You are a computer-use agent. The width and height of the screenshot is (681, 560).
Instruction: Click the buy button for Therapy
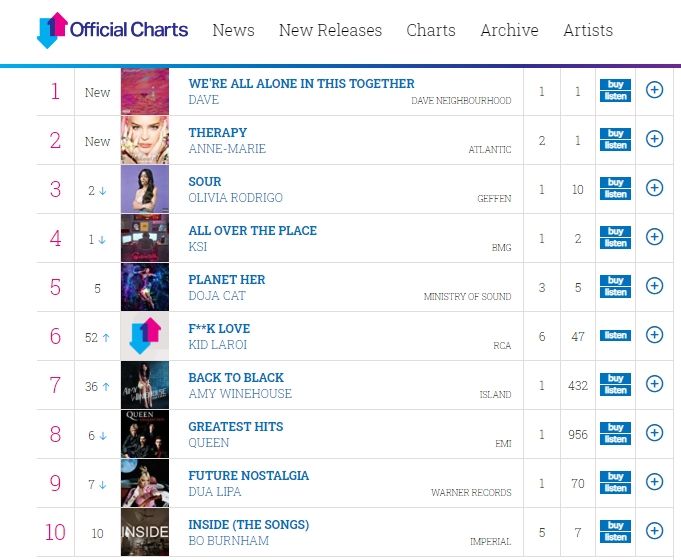tap(615, 134)
